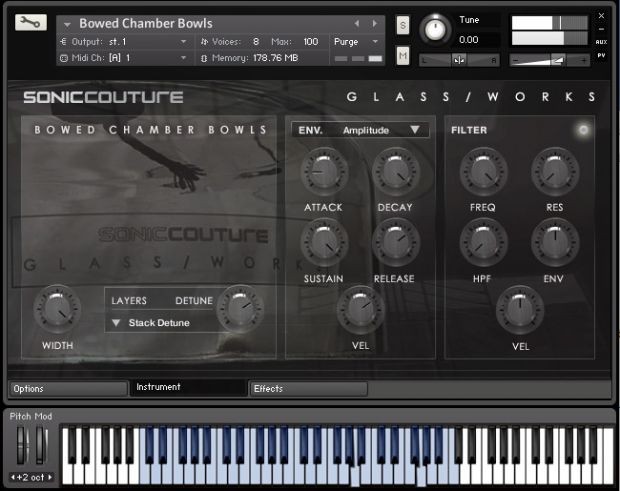Open Output st. 1 dropdown
Screen dimensions: 620x491
click(x=123, y=42)
